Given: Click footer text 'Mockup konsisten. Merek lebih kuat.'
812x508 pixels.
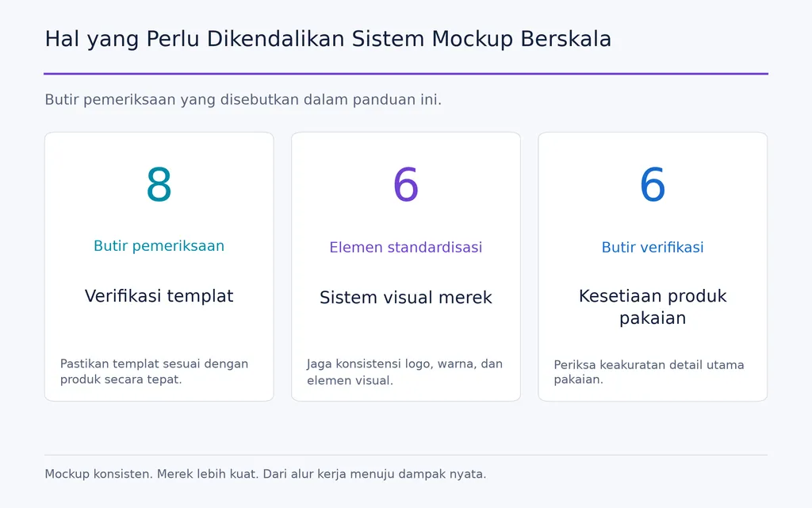Looking at the screenshot, I should click(151, 474).
